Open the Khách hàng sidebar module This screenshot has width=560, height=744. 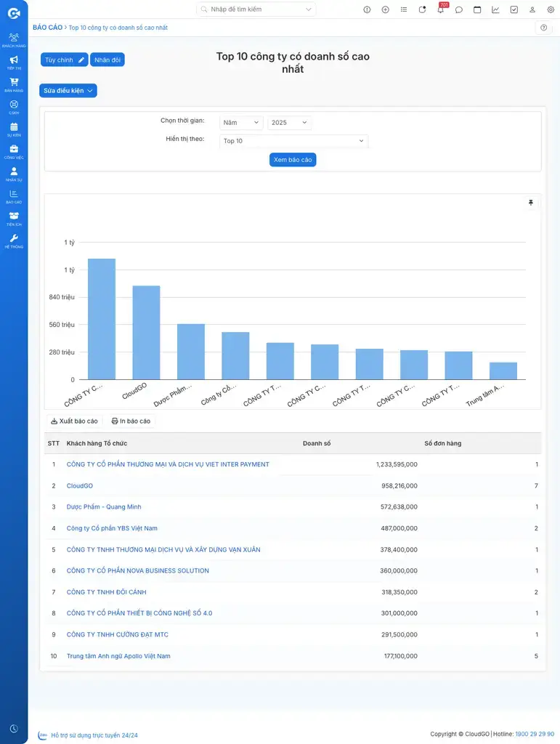click(14, 40)
